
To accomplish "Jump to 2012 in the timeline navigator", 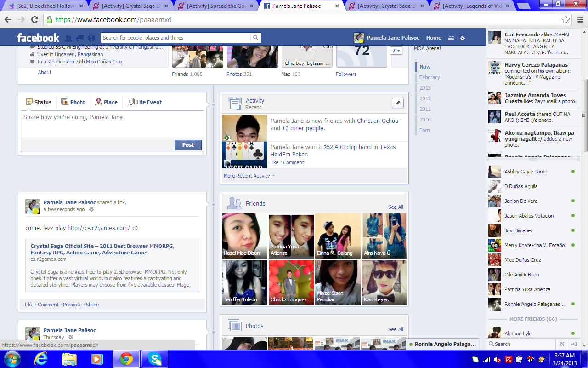I will pos(425,98).
